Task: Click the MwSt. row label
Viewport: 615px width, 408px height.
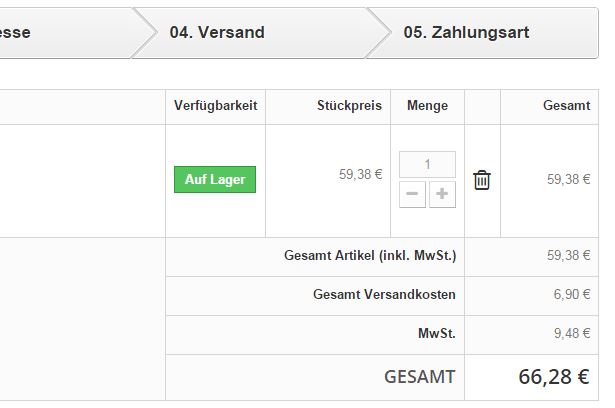Action: coord(436,333)
